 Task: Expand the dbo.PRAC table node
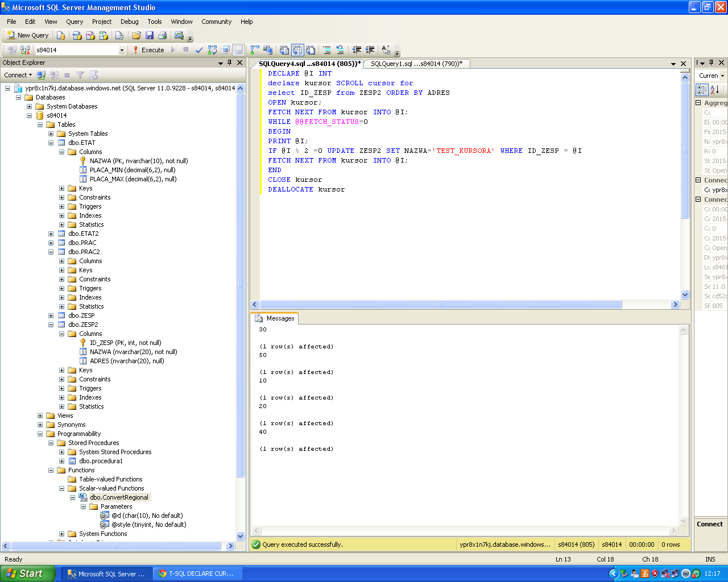pyautogui.click(x=51, y=243)
